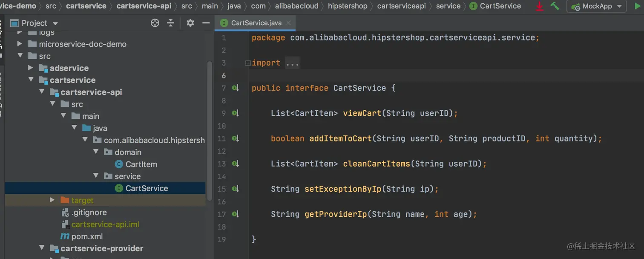
Task: Select the CartService.java editor tab
Action: click(255, 23)
